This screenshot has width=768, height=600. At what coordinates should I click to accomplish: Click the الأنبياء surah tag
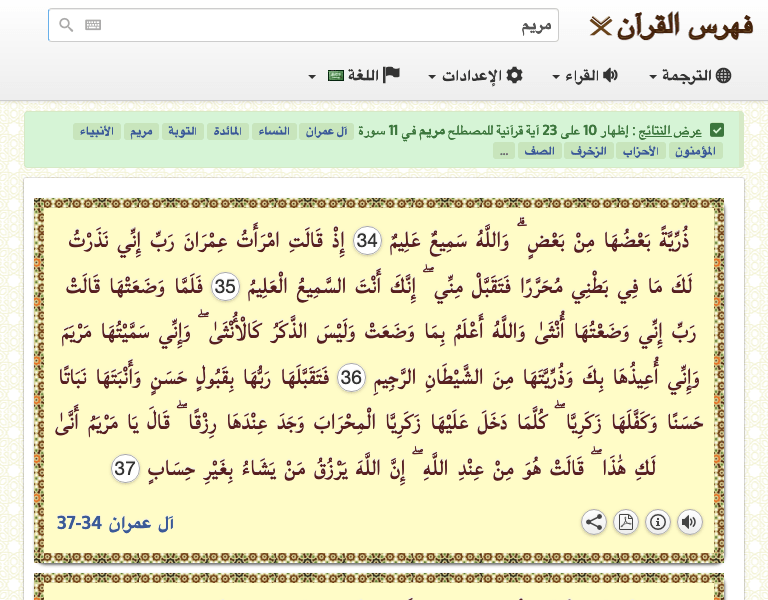click(x=97, y=131)
